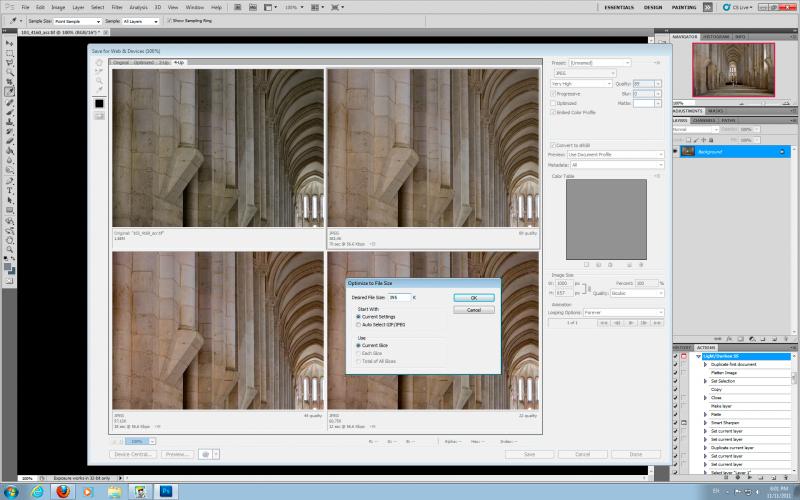This screenshot has width=800, height=500.
Task: Click the Desired File Size input field
Action: point(399,297)
